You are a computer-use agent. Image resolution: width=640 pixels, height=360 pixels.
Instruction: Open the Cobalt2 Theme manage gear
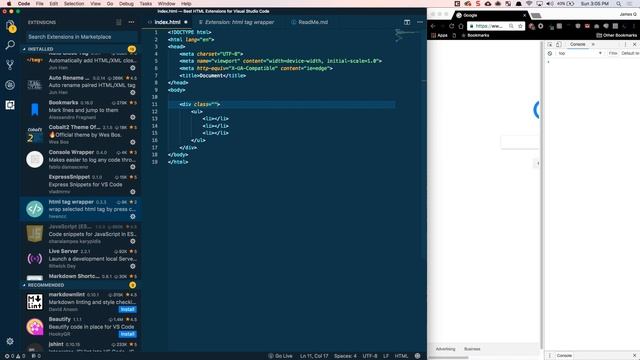coord(133,142)
